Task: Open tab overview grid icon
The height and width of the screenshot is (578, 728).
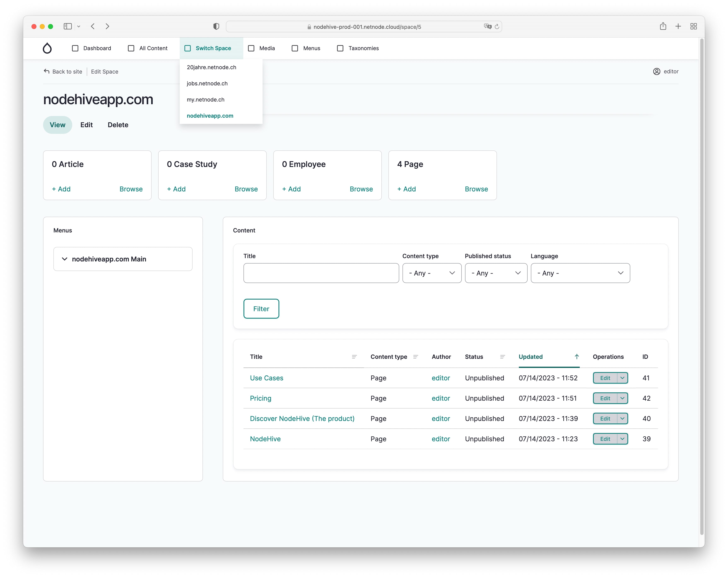Action: [694, 26]
